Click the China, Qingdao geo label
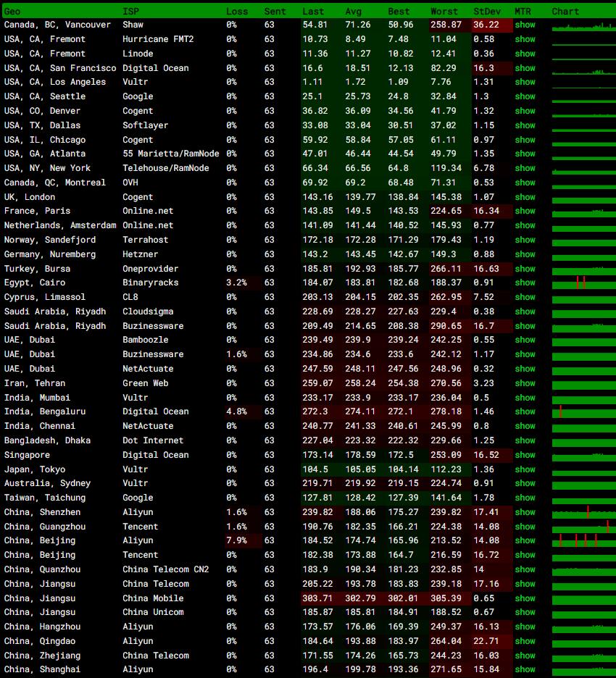 tap(40, 641)
